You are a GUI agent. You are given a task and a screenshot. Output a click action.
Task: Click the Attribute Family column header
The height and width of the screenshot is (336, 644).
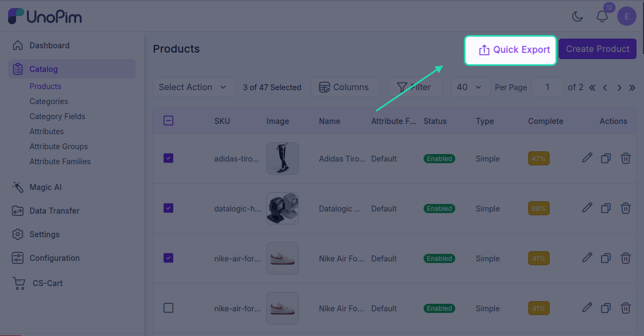(394, 121)
